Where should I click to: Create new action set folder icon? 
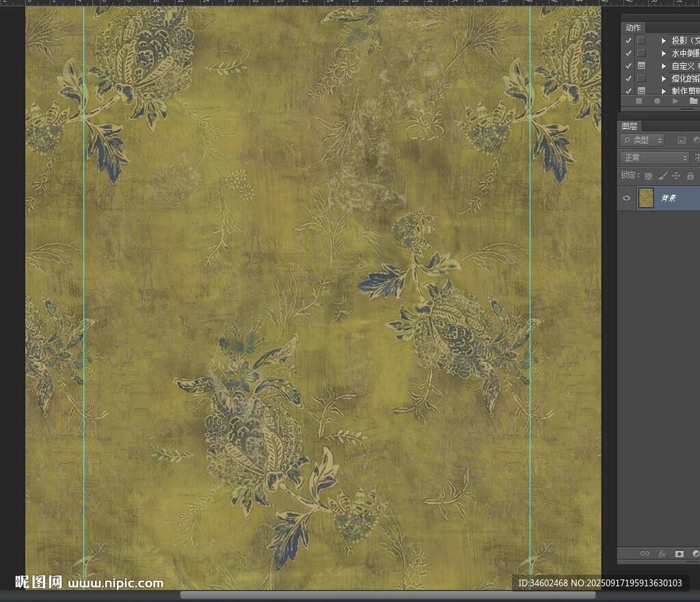pos(693,101)
